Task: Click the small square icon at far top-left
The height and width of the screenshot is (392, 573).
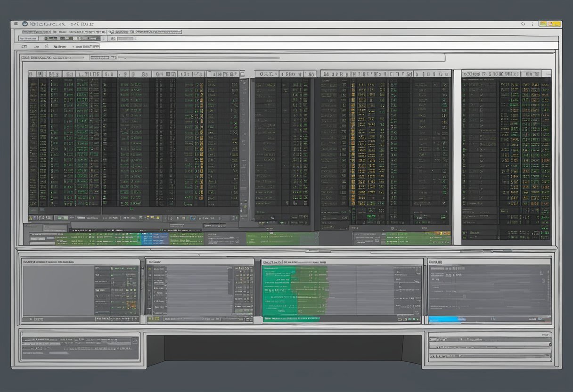Action: [16, 23]
